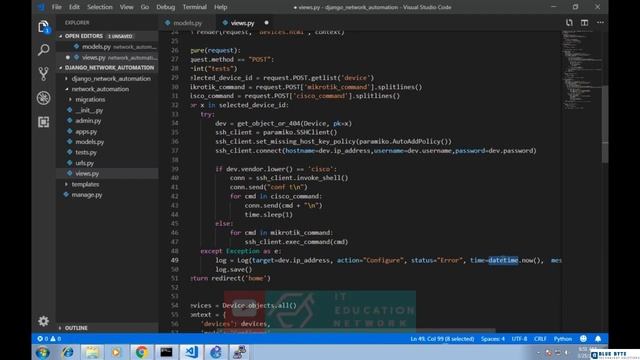The height and width of the screenshot is (360, 640).
Task: Open manage.py in file tree
Action: click(x=87, y=195)
